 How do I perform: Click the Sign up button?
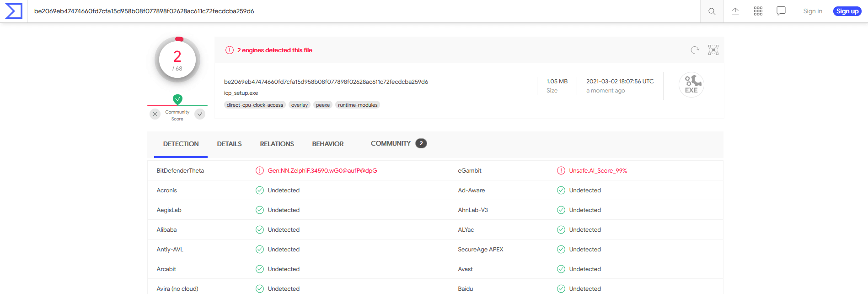tap(847, 11)
